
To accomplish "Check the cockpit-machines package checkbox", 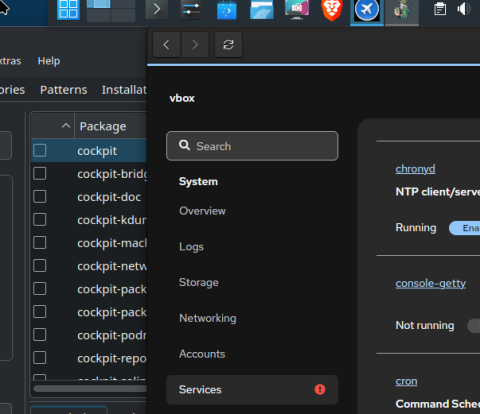I will (40, 243).
